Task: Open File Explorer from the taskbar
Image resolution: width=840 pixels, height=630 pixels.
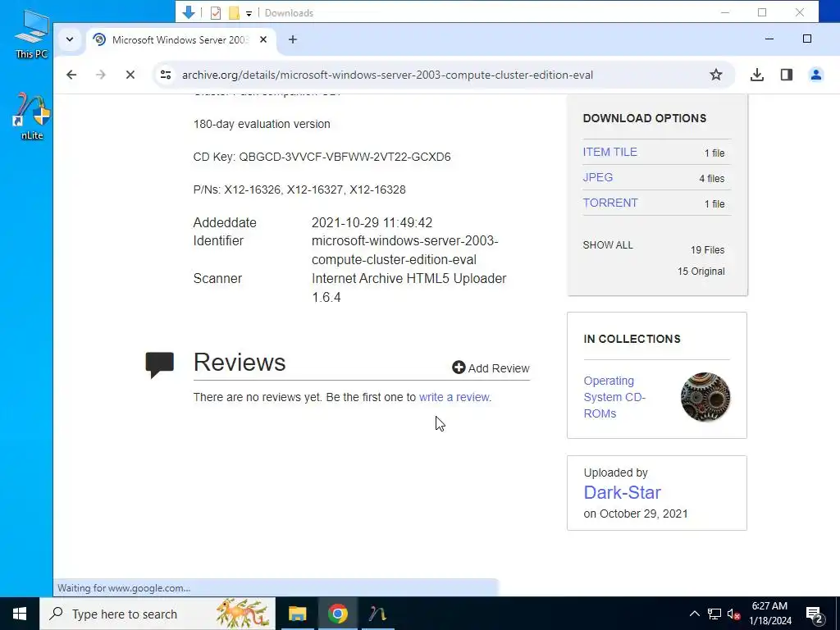Action: point(297,614)
